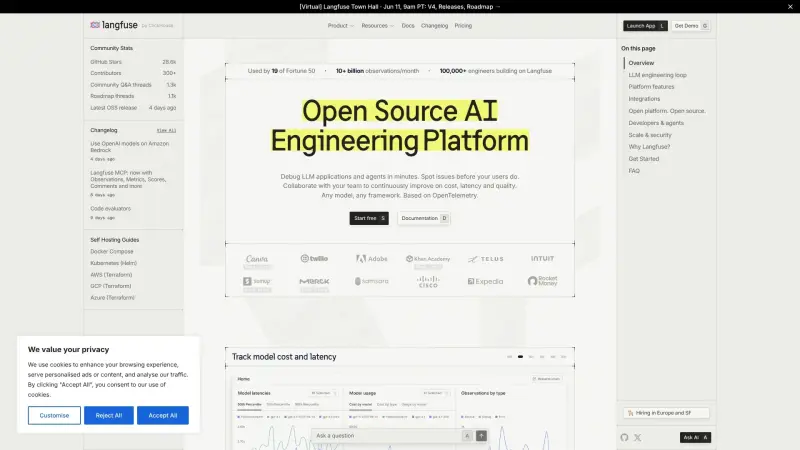Jump to Why Langfuse? section
800x450 pixels.
coord(649,146)
